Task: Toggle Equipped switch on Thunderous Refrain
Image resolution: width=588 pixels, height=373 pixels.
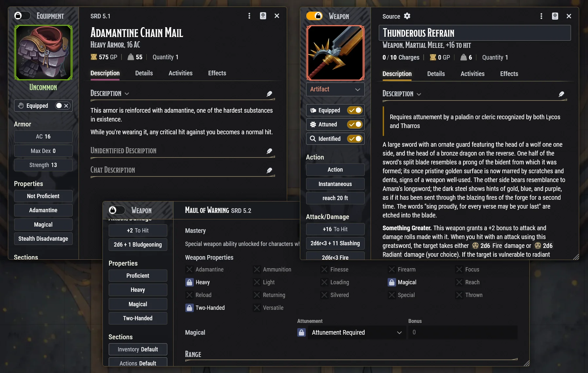Action: pyautogui.click(x=355, y=110)
